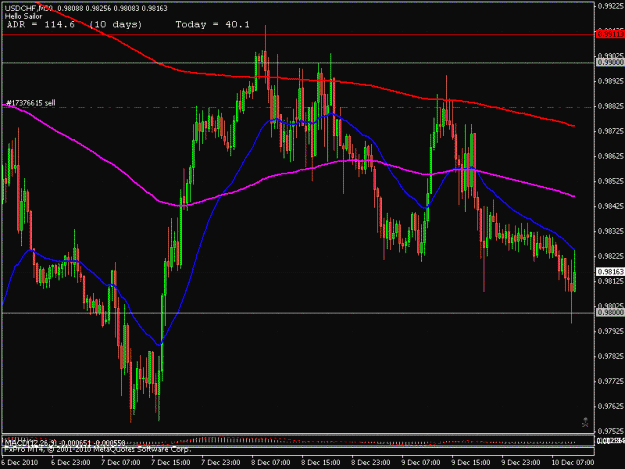Click the 0.98825 price axis value

[x=611, y=106]
